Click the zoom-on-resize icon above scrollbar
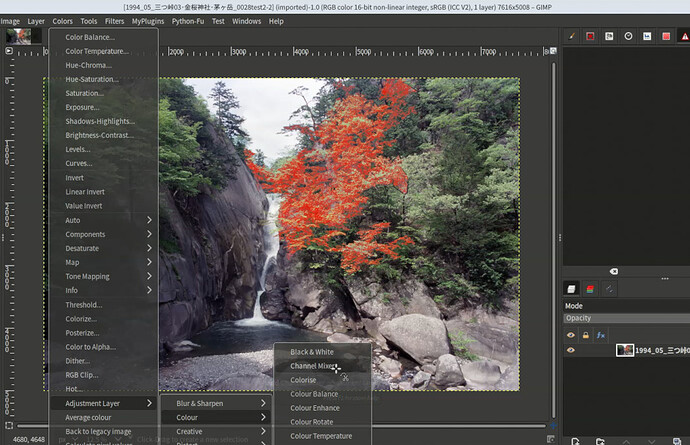690x445 pixels. tap(553, 51)
